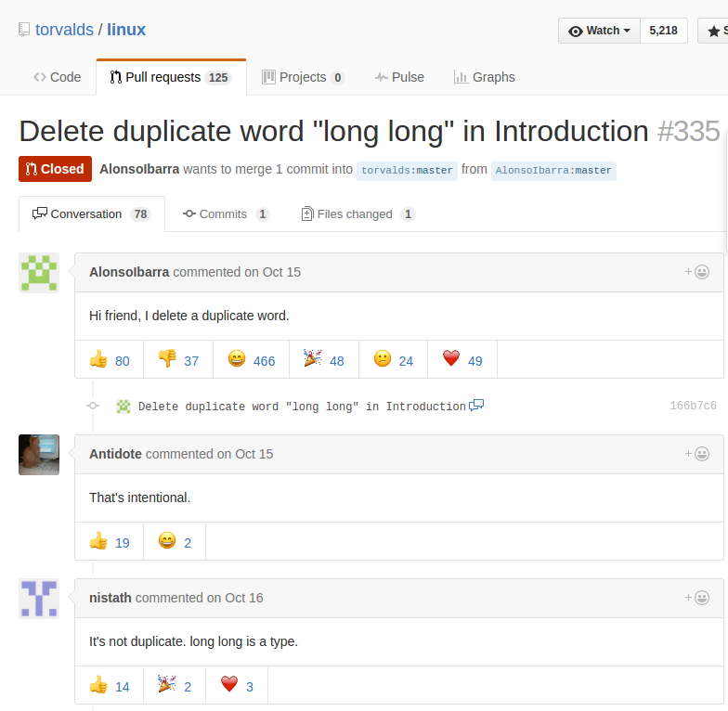Click timestamp Oct 16 on nistath's comment
Image resolution: width=728 pixels, height=711 pixels.
[243, 598]
